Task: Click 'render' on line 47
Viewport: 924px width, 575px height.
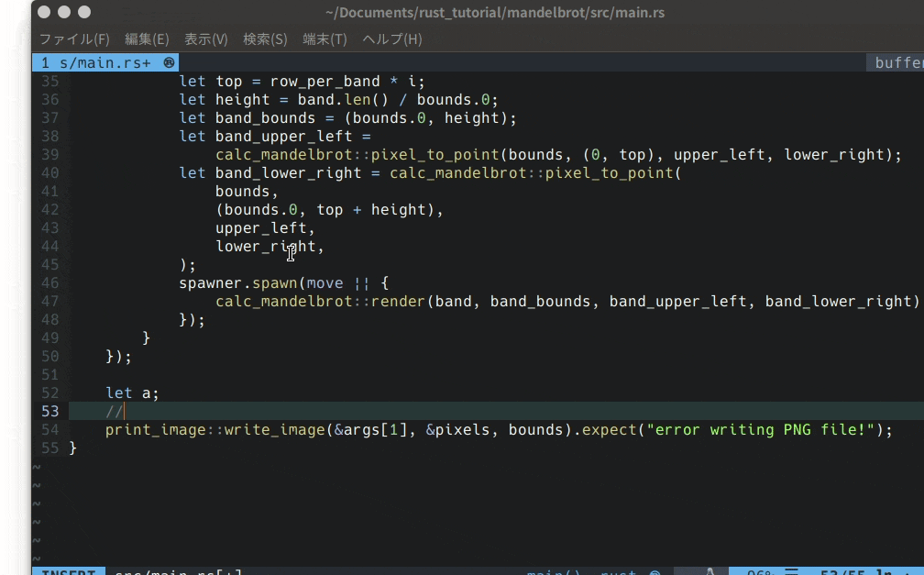Action: (x=398, y=302)
